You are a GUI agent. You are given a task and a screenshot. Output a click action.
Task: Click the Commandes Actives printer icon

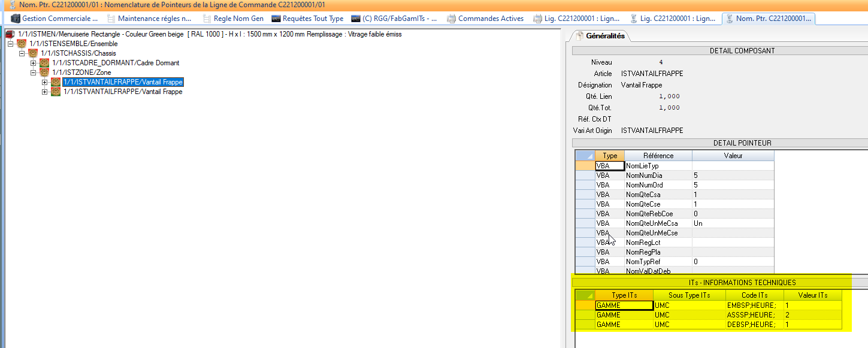451,19
